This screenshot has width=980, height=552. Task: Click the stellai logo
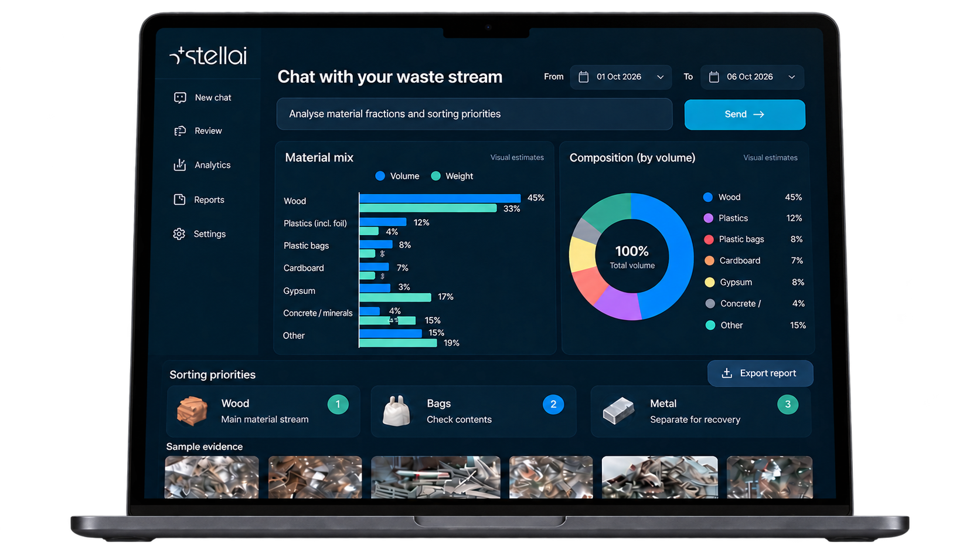pyautogui.click(x=208, y=55)
